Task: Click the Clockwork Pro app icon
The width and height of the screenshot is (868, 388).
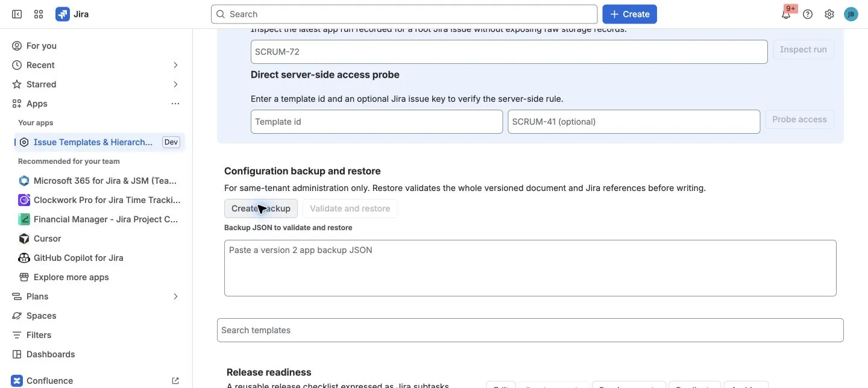Action: point(24,200)
